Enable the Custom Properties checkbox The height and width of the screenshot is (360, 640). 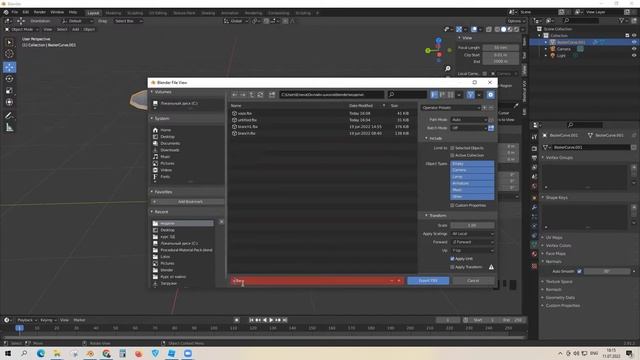[x=452, y=205]
